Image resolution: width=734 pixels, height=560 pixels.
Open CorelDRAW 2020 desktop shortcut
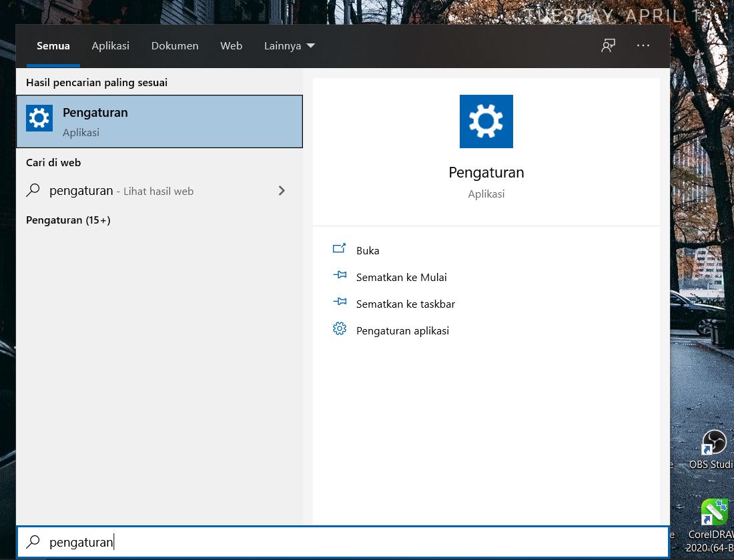pos(713,511)
